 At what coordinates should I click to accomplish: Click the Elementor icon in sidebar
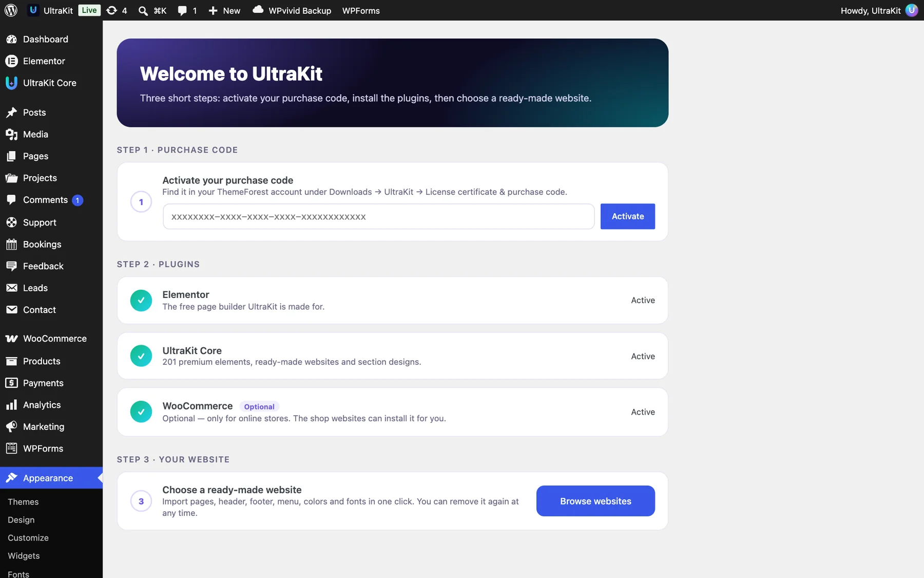tap(11, 61)
